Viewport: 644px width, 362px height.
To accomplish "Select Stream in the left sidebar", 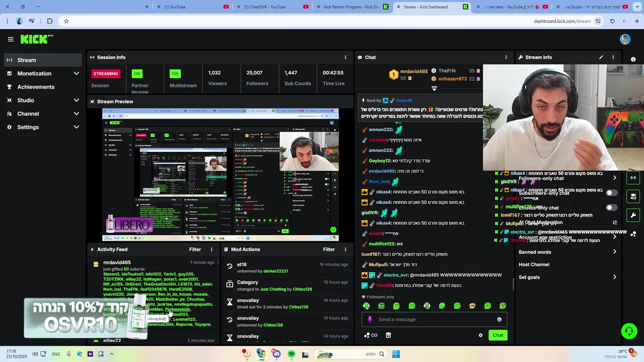I will pos(43,60).
